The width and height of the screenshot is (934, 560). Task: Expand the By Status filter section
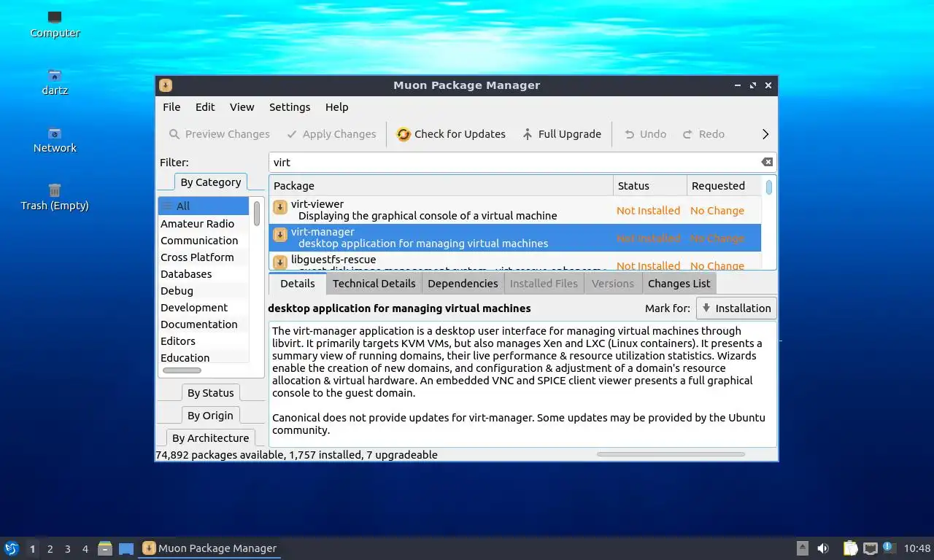click(x=211, y=393)
